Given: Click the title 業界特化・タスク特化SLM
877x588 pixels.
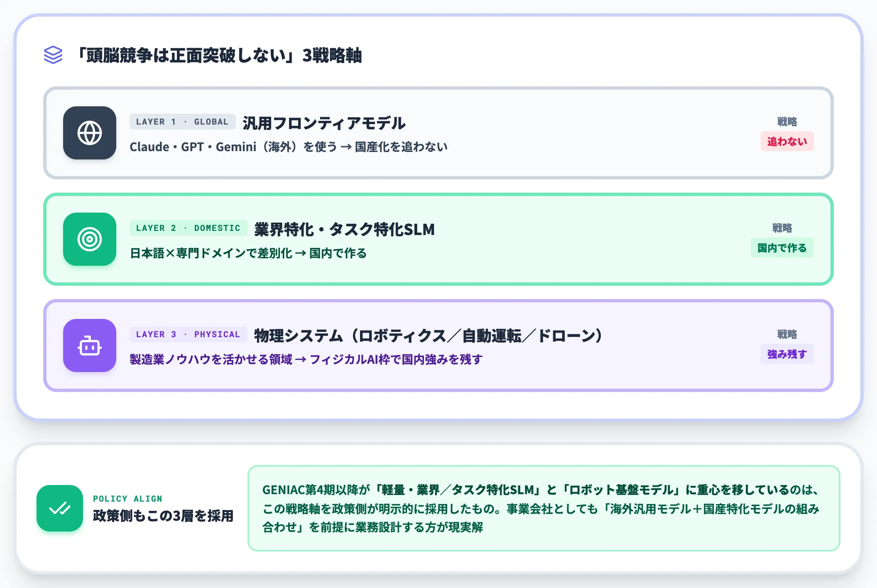Looking at the screenshot, I should pos(344,229).
